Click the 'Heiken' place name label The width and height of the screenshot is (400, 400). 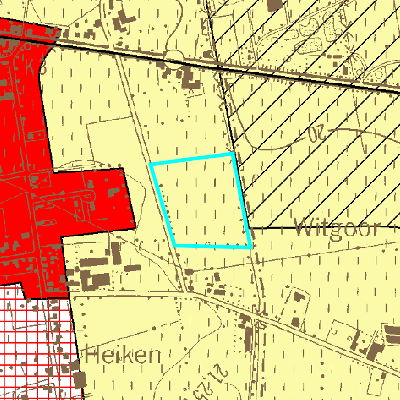[x=123, y=355]
